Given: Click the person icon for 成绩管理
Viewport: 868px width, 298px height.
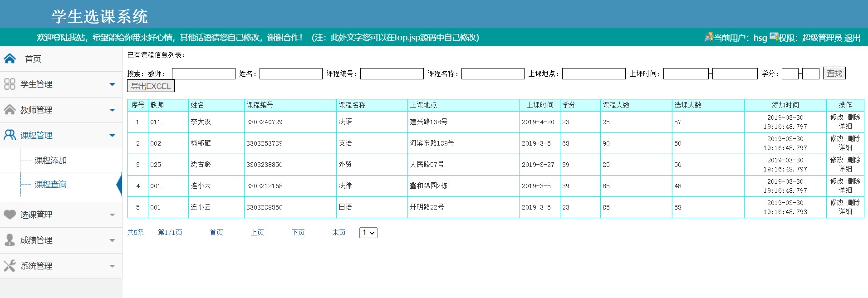Looking at the screenshot, I should 10,240.
